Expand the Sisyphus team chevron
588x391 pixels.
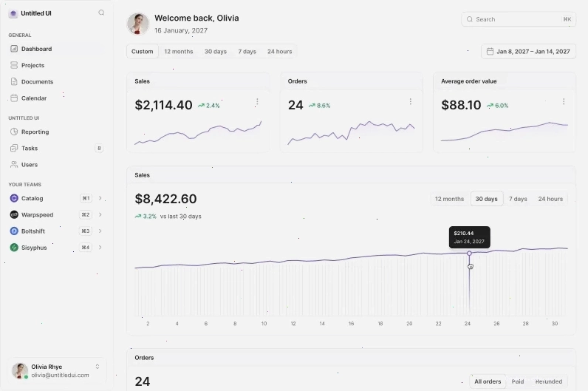100,248
